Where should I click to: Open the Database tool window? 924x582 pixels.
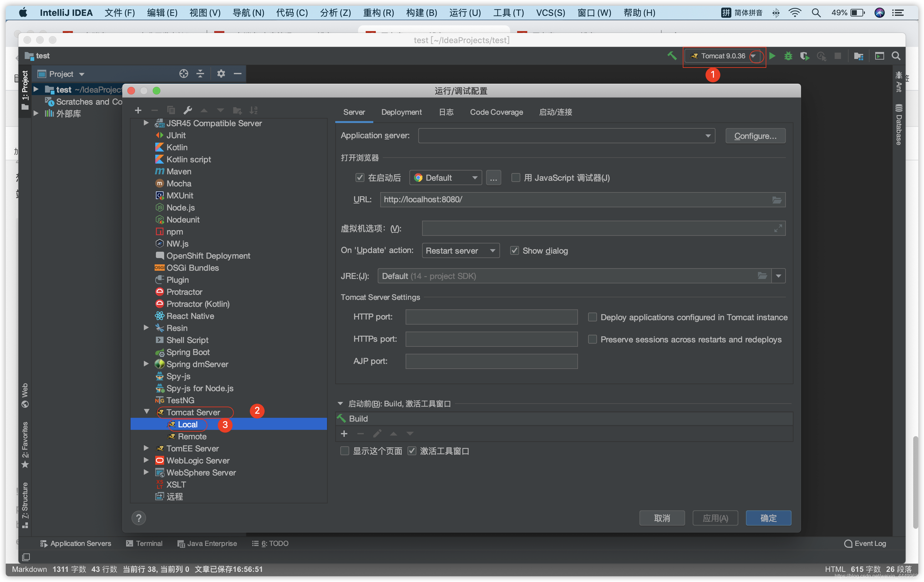[899, 124]
